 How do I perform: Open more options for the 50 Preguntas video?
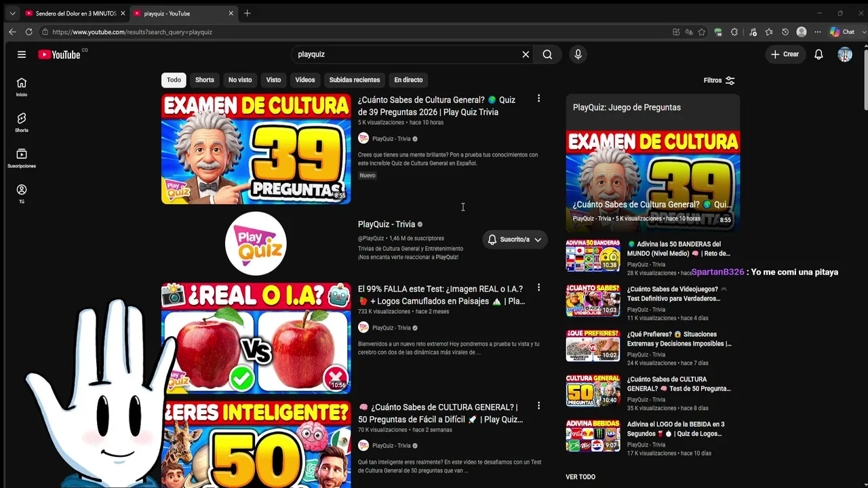click(538, 406)
